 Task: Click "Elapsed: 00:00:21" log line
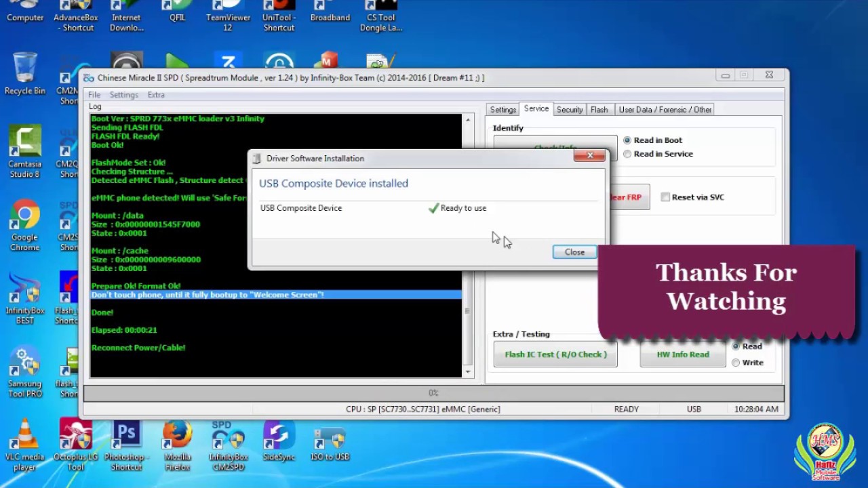pyautogui.click(x=124, y=330)
